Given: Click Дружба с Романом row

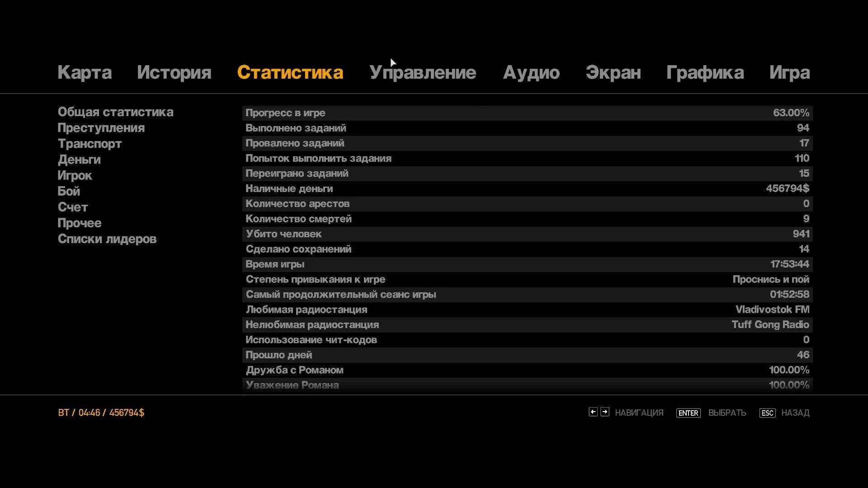Looking at the screenshot, I should (527, 370).
